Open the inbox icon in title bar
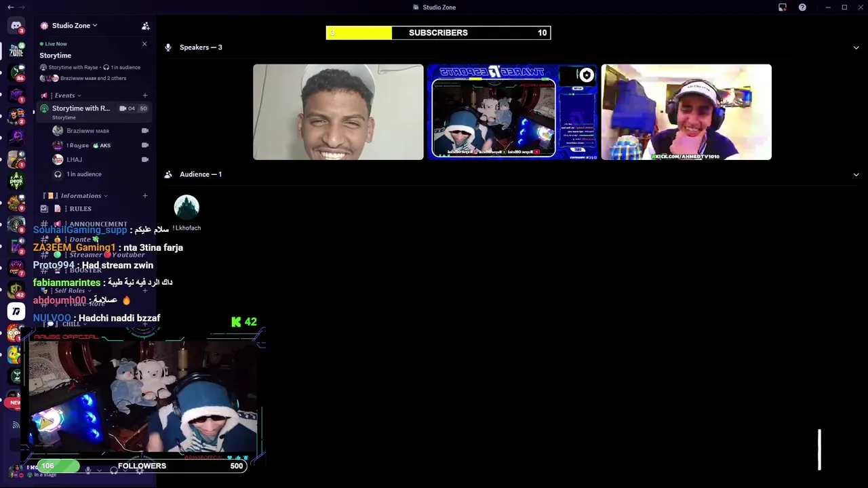The width and height of the screenshot is (868, 488). (x=783, y=7)
